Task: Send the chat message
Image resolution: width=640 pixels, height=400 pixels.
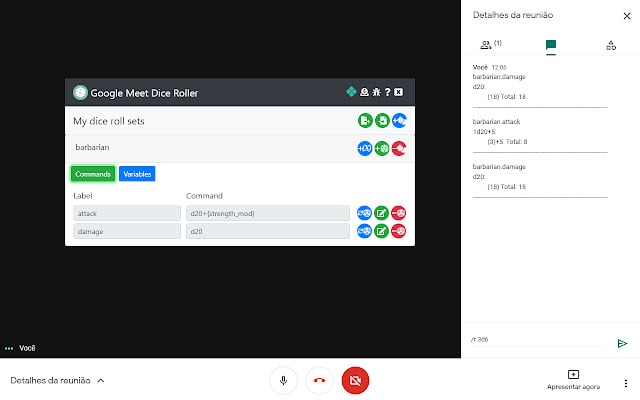Action: click(x=622, y=343)
